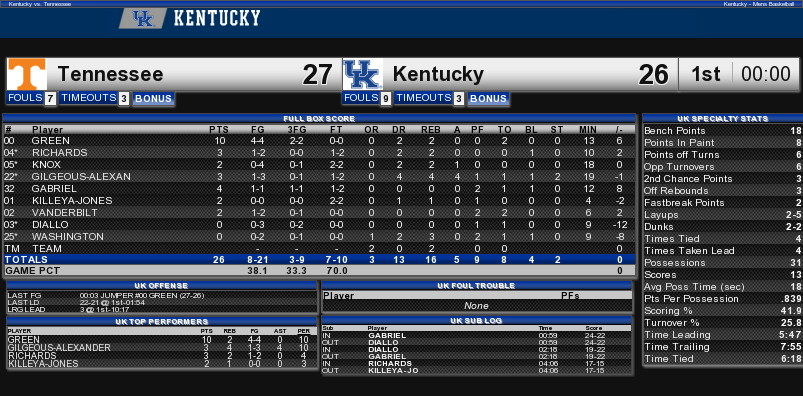Select GILGEOUS-ALEXAN row in box score

tap(319, 177)
